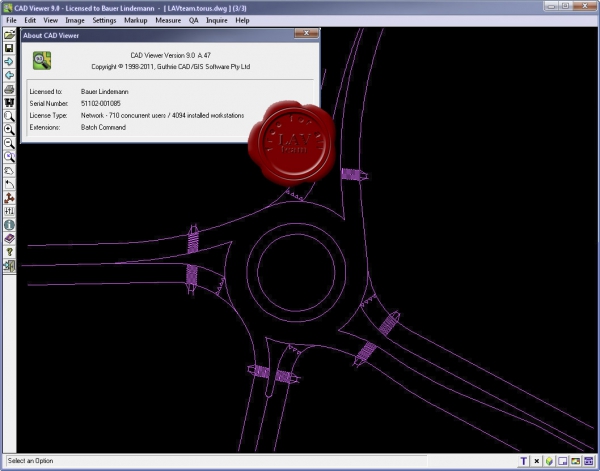Click the 'Extensions:' label
Screen dimensions: 600x471
[x=45, y=127]
